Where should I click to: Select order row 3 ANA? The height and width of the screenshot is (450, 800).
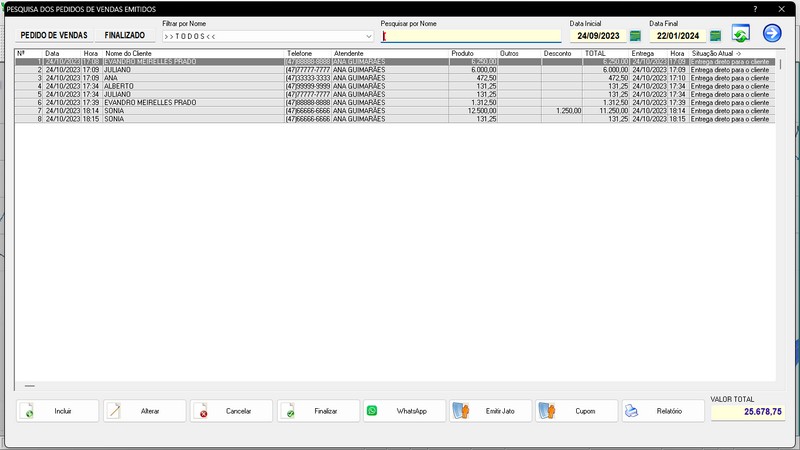pos(395,78)
